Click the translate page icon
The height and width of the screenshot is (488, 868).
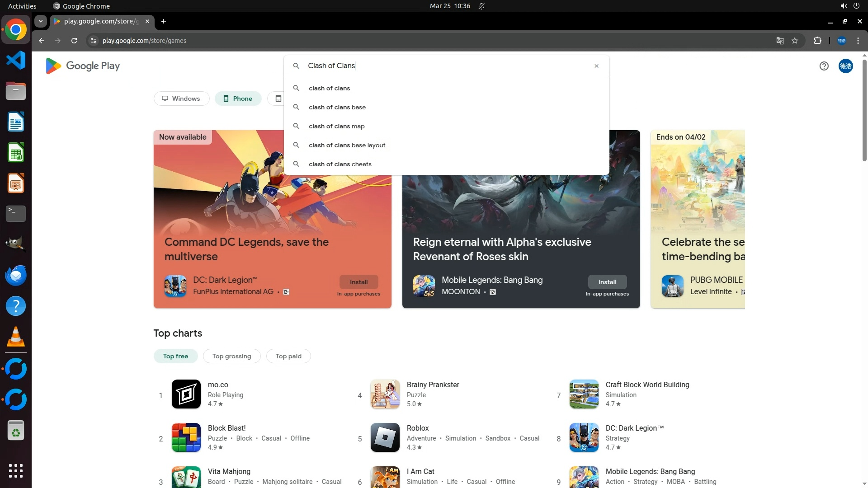(780, 41)
